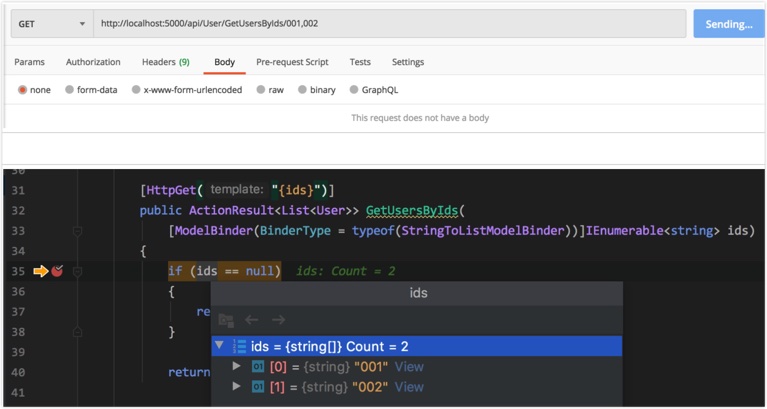Select the x-www-form-urlencoded radio button
This screenshot has height=409, width=767.
(x=136, y=90)
